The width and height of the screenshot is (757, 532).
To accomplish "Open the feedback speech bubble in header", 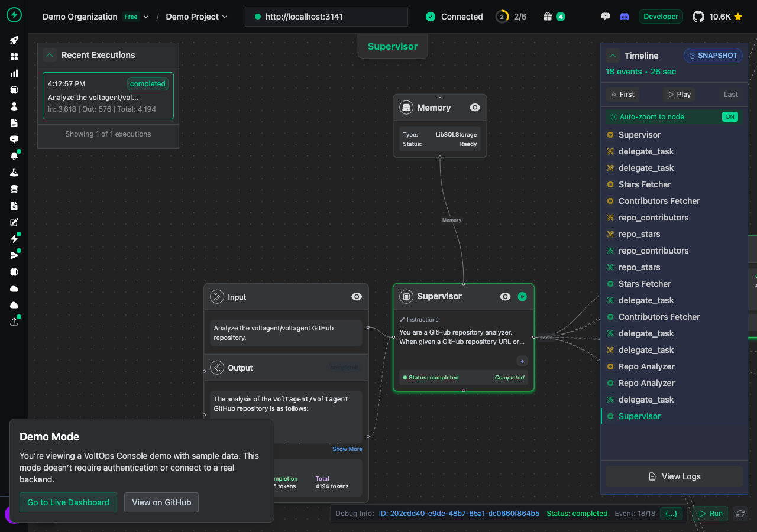I will pos(605,17).
